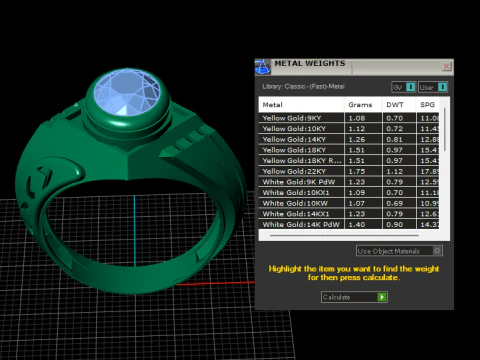Click the Library: Classic - (Fast)-Metal label

coord(303,87)
